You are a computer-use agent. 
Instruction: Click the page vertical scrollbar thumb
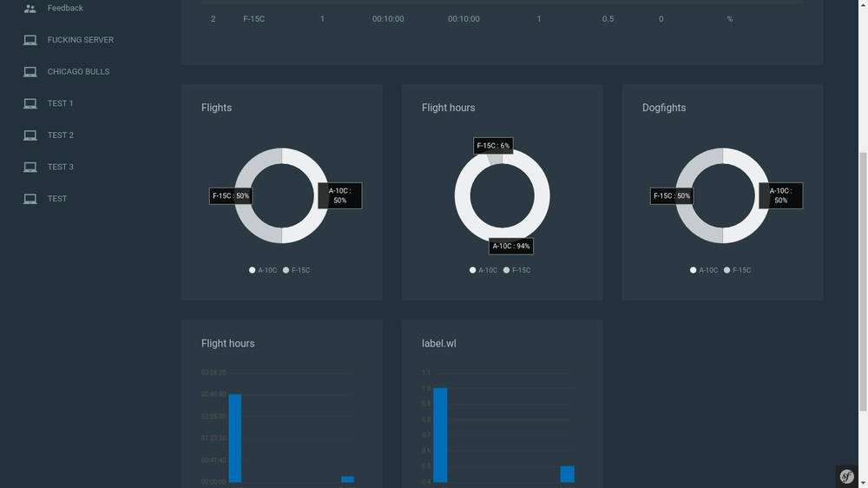point(863,282)
